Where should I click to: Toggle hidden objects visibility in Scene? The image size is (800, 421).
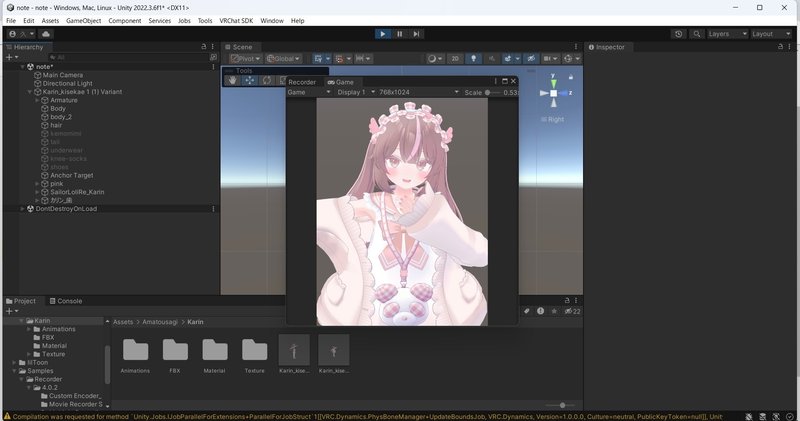pyautogui.click(x=531, y=59)
